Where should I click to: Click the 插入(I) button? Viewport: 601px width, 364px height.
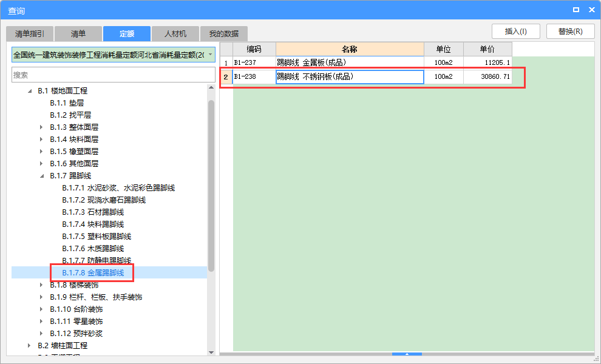(x=516, y=32)
